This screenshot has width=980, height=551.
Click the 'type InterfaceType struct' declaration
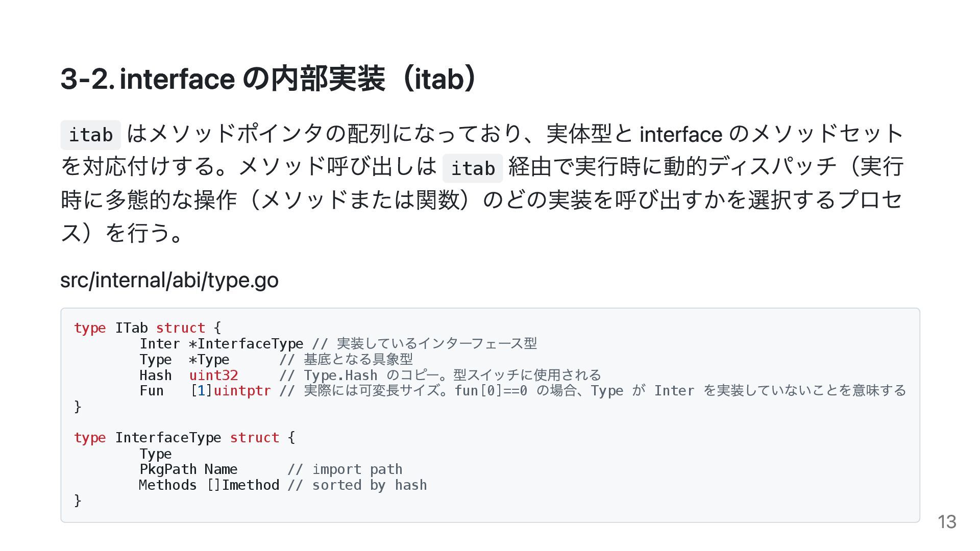(184, 438)
